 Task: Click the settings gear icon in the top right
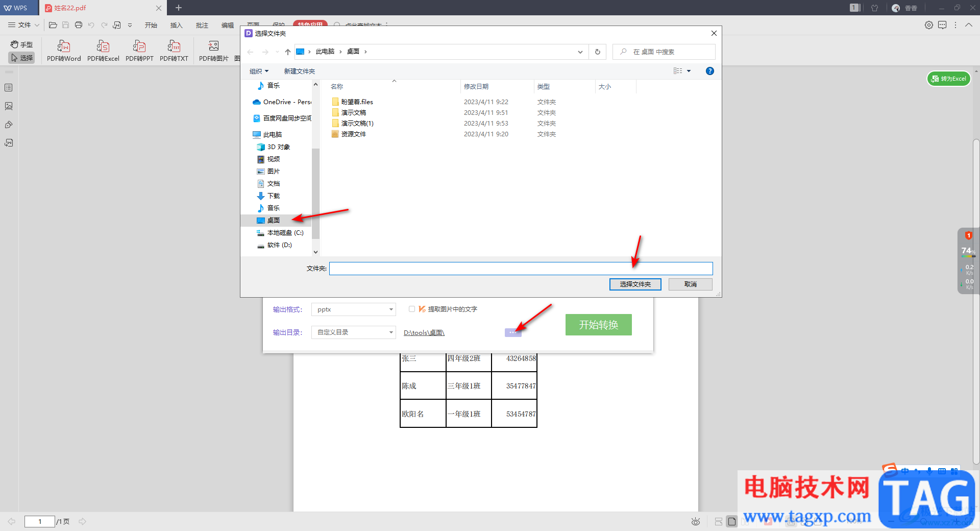929,25
